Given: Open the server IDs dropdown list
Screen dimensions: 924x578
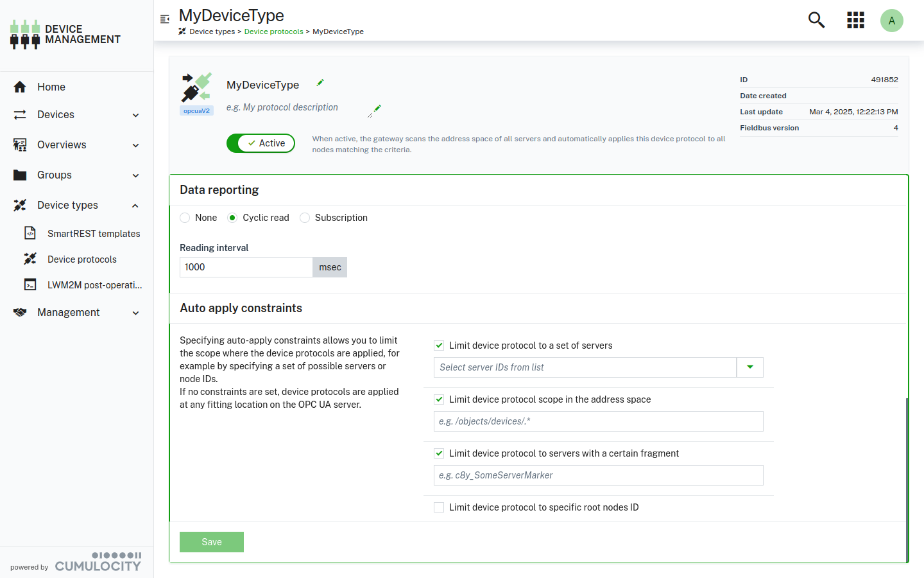Looking at the screenshot, I should tap(749, 367).
